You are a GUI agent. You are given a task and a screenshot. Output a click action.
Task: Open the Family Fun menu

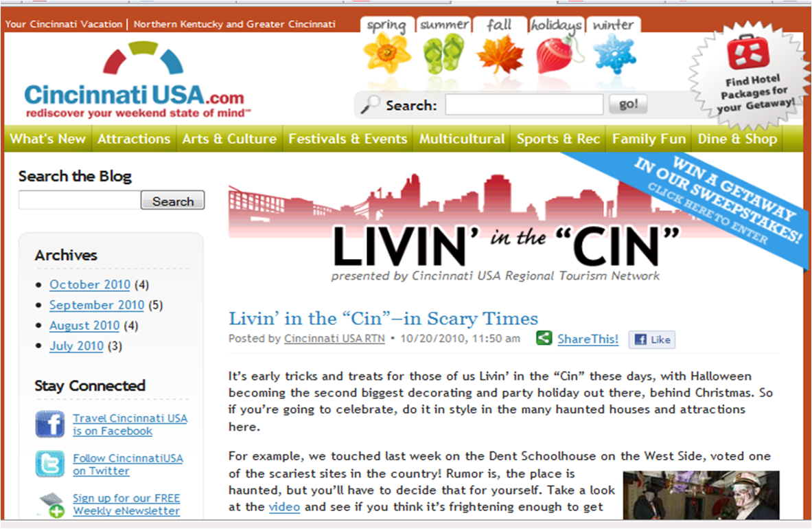tap(649, 139)
